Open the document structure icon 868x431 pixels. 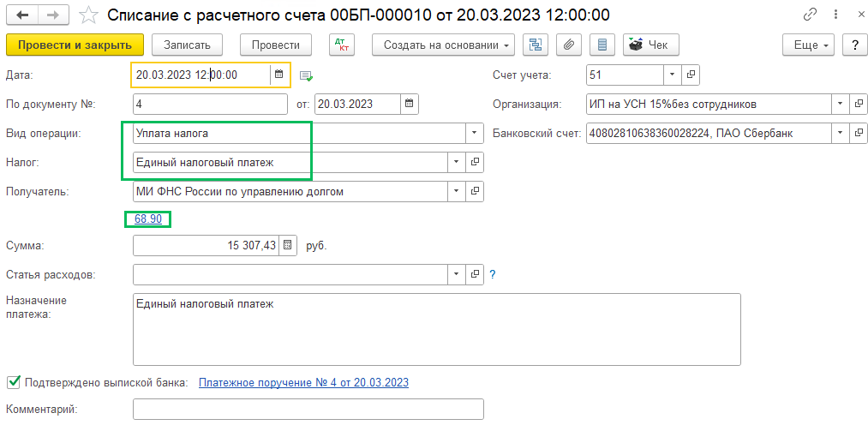click(x=536, y=45)
